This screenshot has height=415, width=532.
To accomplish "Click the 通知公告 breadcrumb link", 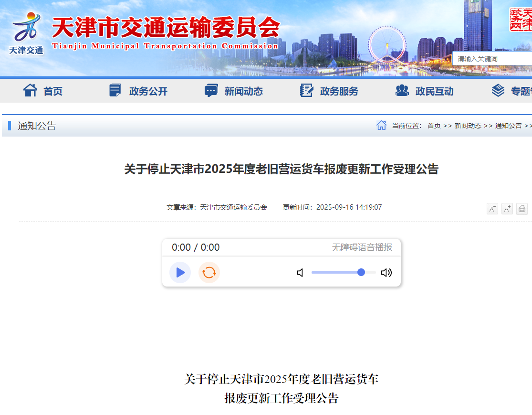I will (508, 126).
